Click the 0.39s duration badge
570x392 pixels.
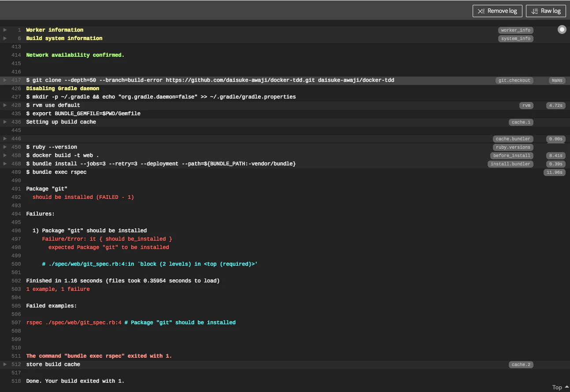[x=556, y=164]
